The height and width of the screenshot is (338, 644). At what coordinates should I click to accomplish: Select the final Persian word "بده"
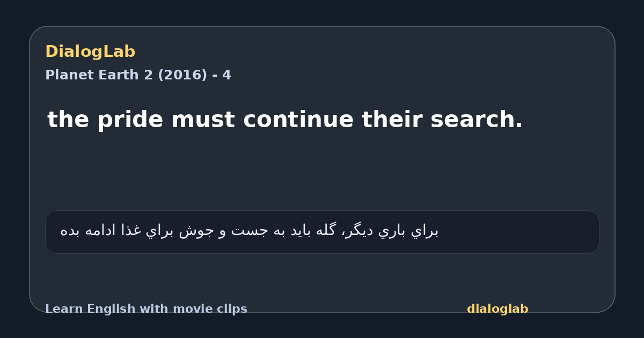pyautogui.click(x=70, y=231)
